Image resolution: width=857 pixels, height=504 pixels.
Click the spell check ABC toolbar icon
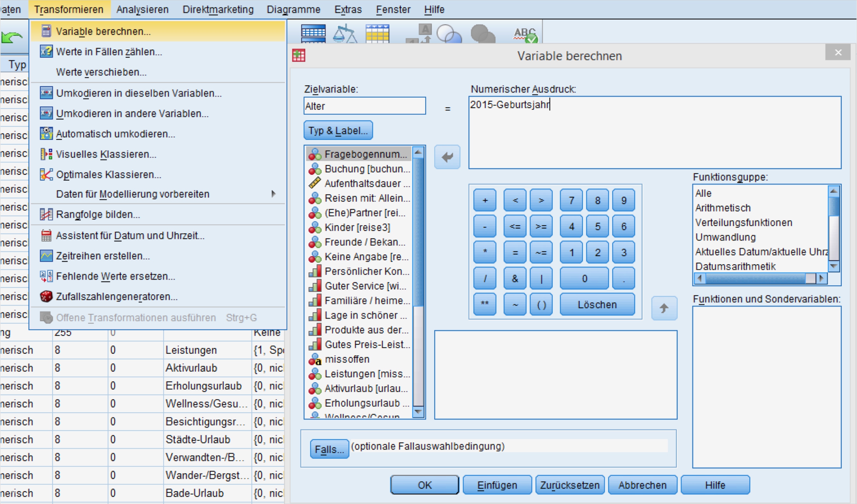pyautogui.click(x=525, y=34)
